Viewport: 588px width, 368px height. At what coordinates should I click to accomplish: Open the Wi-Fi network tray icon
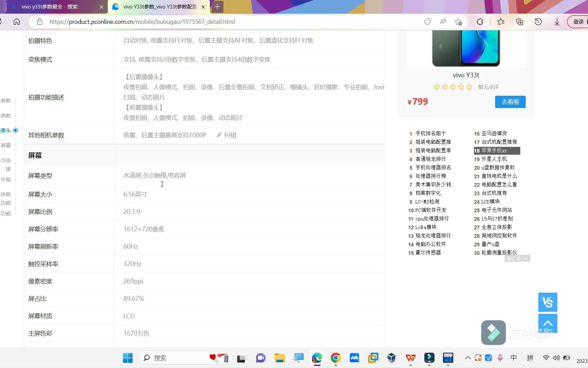point(546,358)
